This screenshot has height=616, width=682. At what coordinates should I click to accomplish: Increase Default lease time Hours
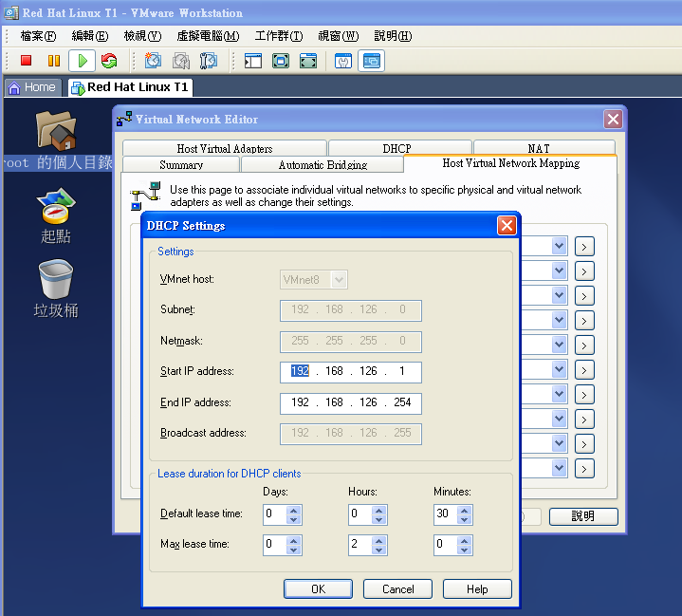[x=378, y=511]
